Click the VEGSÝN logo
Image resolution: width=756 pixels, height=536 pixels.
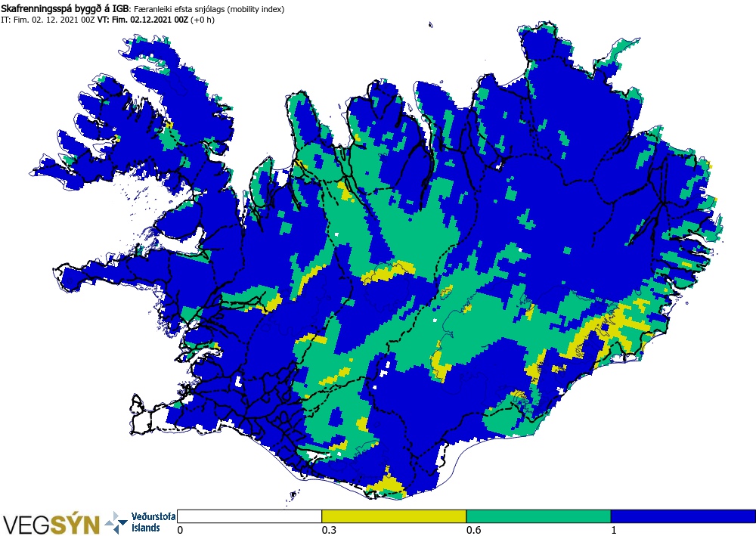pos(51,524)
